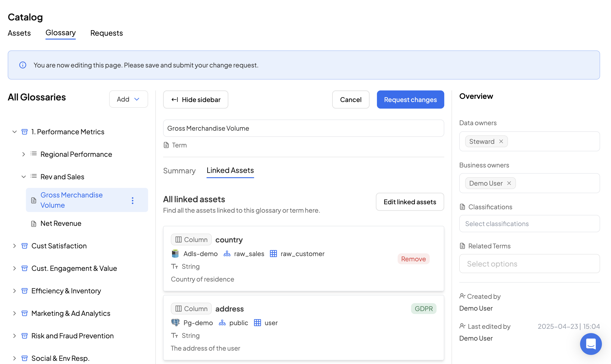Collapse the 1. Performance Metrics glossary

(15, 132)
